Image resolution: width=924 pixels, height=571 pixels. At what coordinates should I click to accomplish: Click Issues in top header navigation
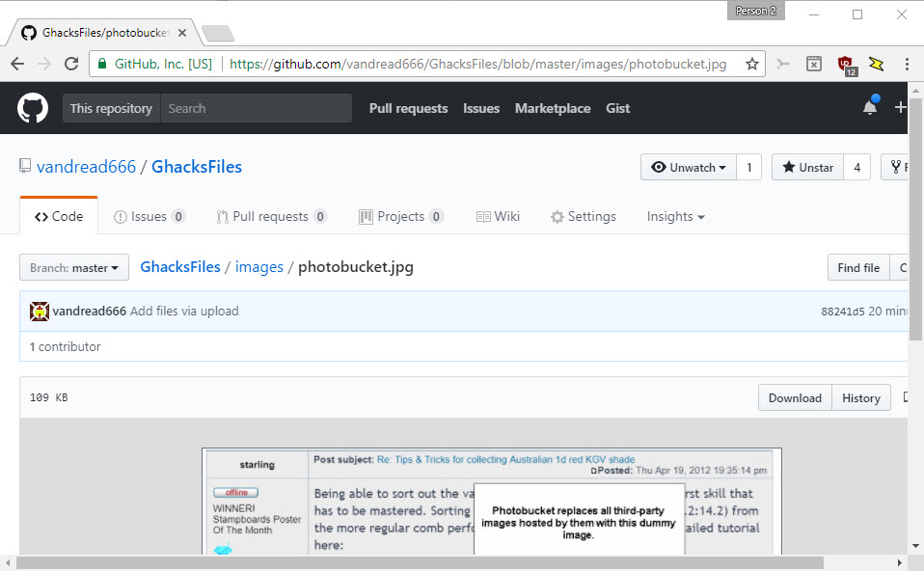point(481,108)
